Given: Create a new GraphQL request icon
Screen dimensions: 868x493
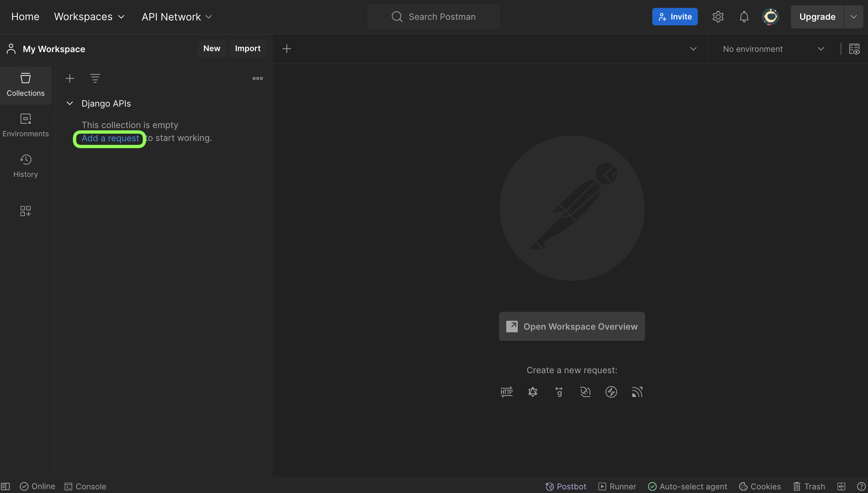Looking at the screenshot, I should [x=533, y=392].
